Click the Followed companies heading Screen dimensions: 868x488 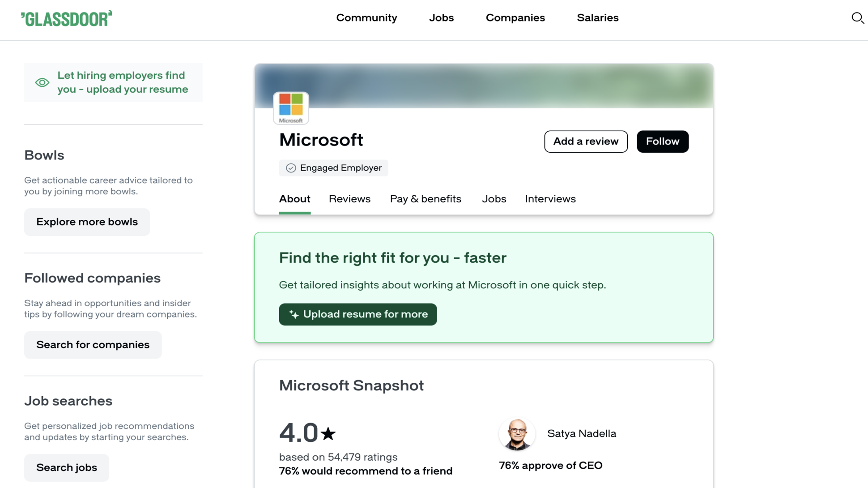coord(92,278)
